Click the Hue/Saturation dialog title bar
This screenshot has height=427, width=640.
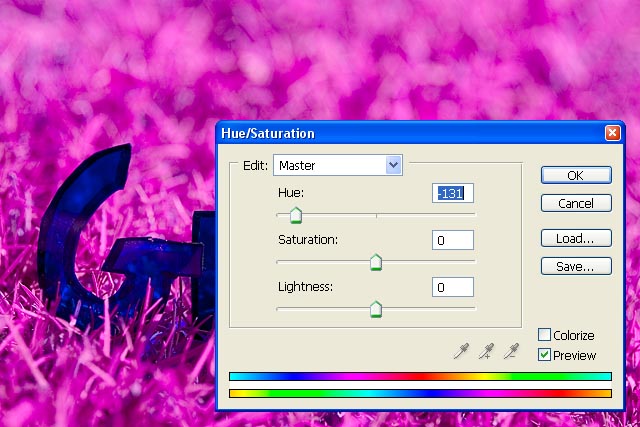(400, 133)
